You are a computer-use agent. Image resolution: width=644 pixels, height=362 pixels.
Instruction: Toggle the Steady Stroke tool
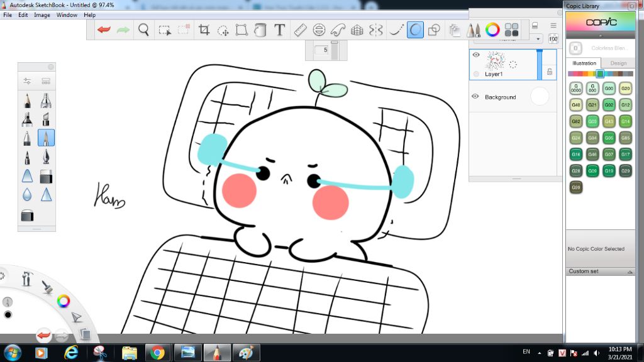coord(396,30)
